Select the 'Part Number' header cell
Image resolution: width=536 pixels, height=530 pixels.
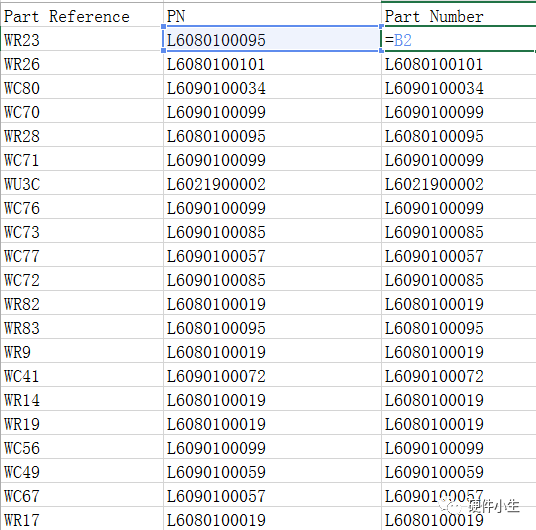[458, 15]
